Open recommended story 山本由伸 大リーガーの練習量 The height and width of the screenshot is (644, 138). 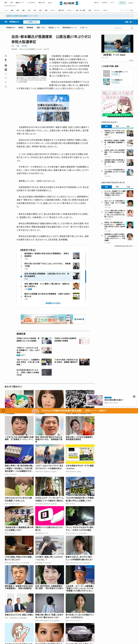coord(80,579)
